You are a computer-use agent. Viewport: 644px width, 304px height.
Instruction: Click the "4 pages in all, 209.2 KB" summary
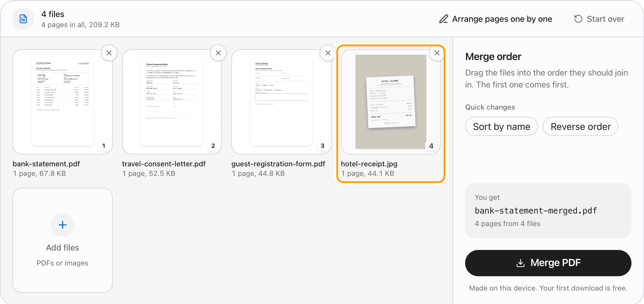click(x=80, y=24)
